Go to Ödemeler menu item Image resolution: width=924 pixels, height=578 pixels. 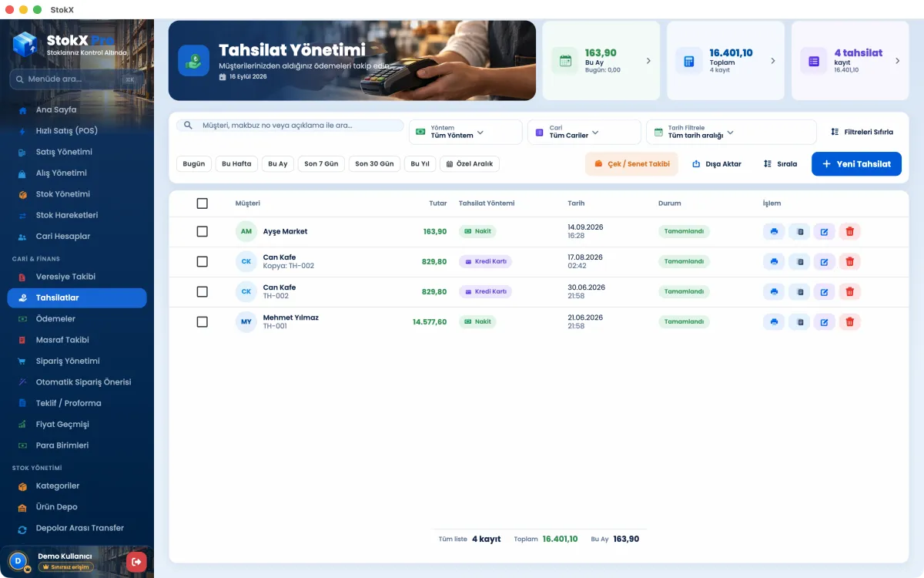[x=77, y=319]
